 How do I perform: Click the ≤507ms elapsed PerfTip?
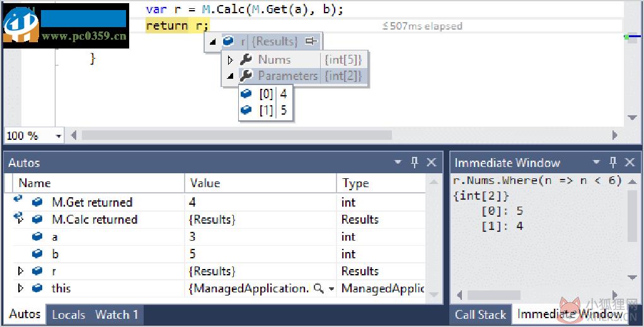tap(422, 26)
